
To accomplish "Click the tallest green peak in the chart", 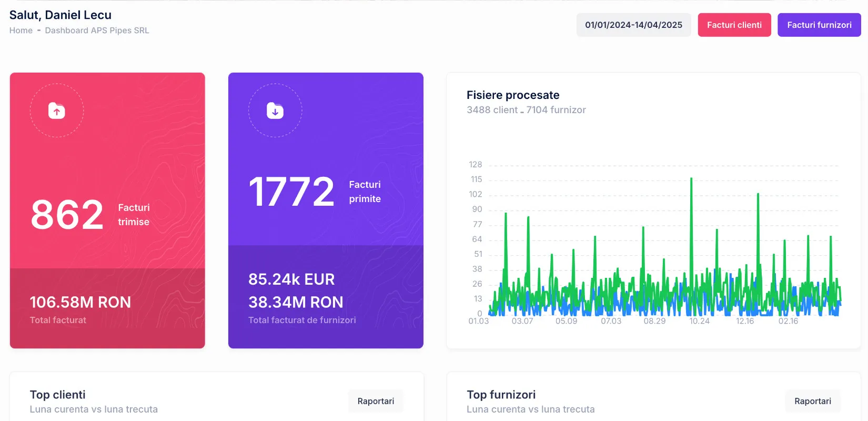I will pos(691,180).
